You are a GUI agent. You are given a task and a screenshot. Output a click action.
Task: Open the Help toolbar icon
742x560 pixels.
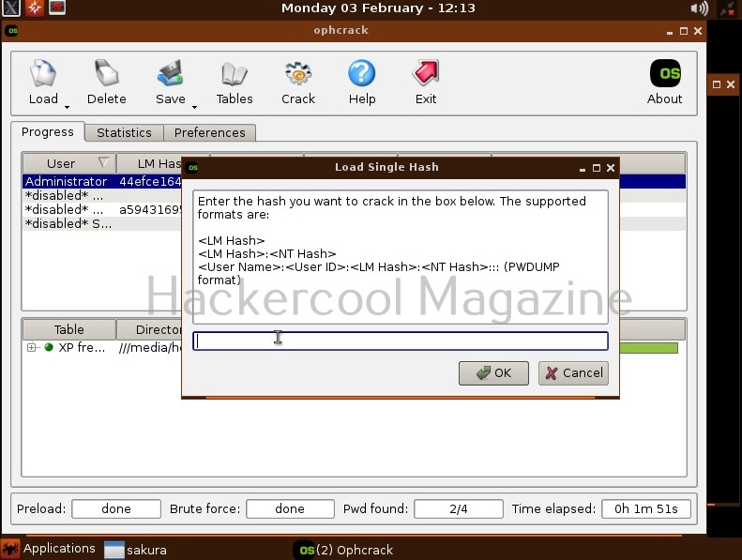coord(362,73)
